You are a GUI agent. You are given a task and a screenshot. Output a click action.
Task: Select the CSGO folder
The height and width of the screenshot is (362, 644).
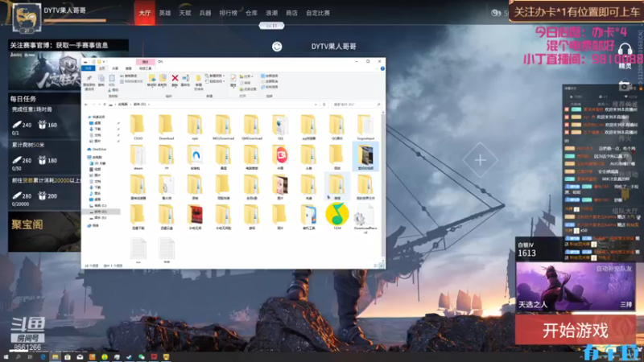[138, 127]
